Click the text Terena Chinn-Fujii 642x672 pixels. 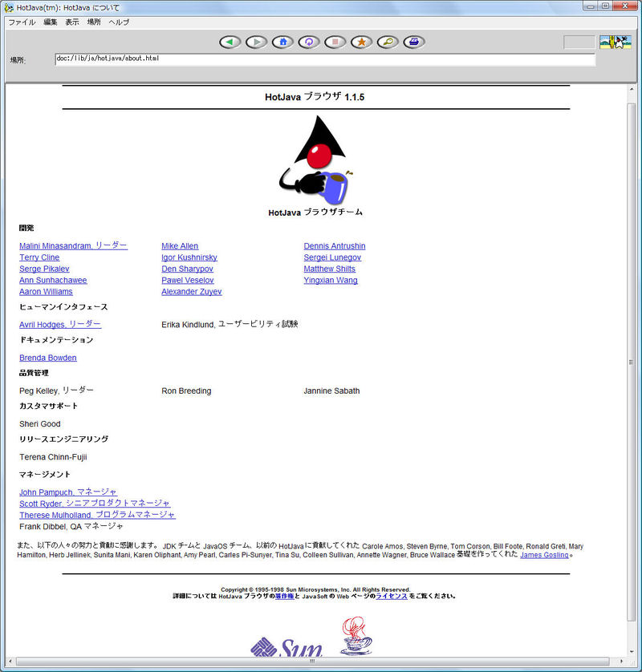point(53,457)
